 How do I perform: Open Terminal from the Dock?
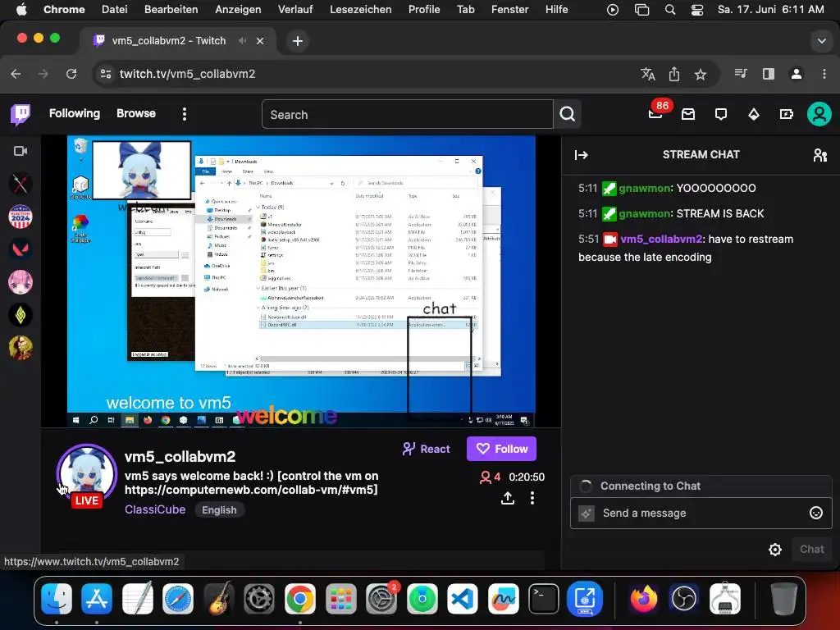544,598
